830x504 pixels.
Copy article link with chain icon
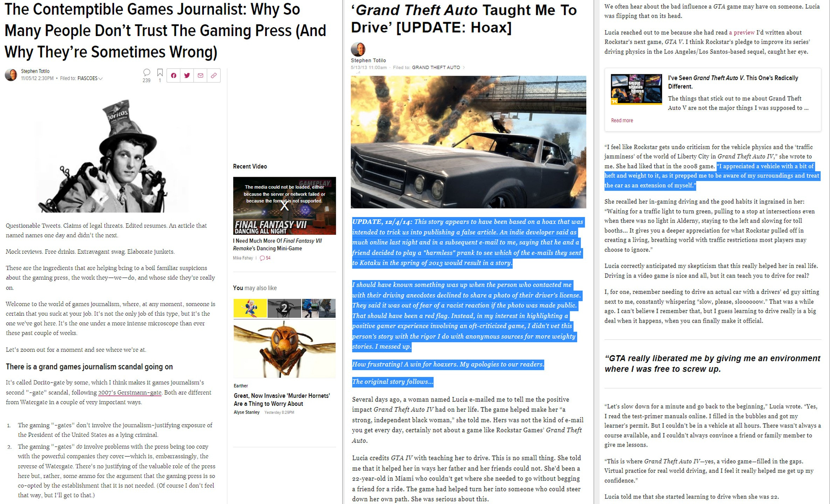pos(214,75)
